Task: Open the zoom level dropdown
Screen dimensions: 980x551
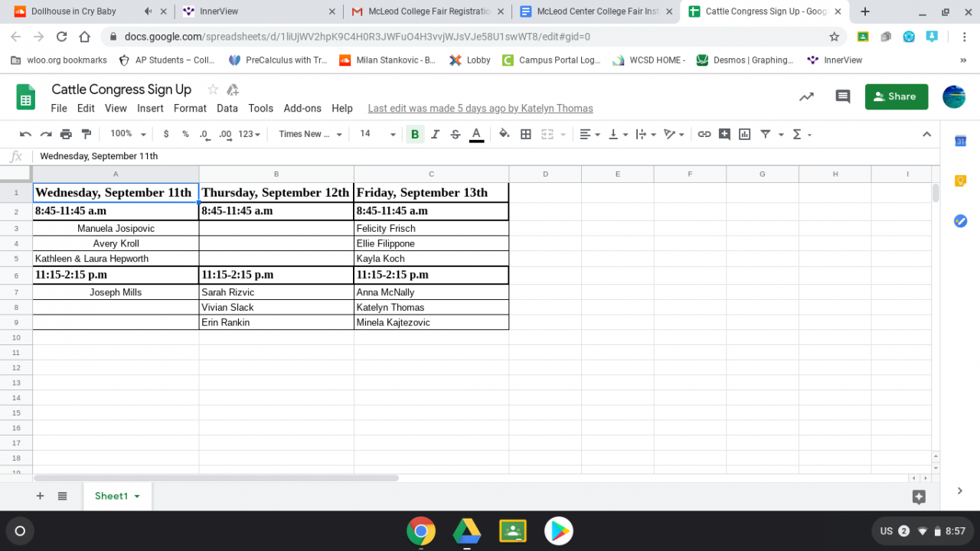Action: tap(128, 134)
